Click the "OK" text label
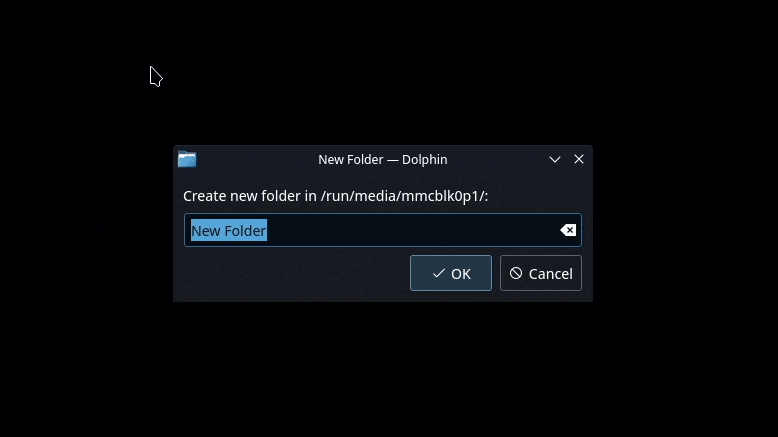 [x=461, y=274]
